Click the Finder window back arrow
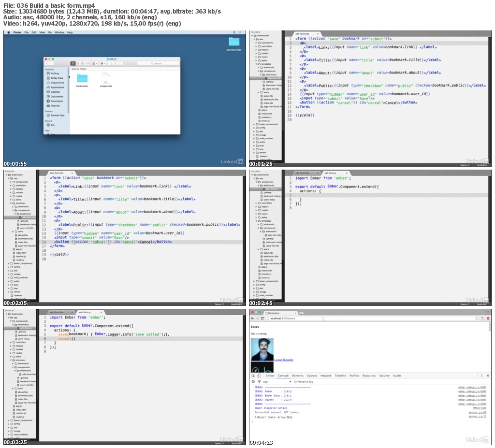Image resolution: width=495 pixels, height=448 pixels. [x=47, y=63]
